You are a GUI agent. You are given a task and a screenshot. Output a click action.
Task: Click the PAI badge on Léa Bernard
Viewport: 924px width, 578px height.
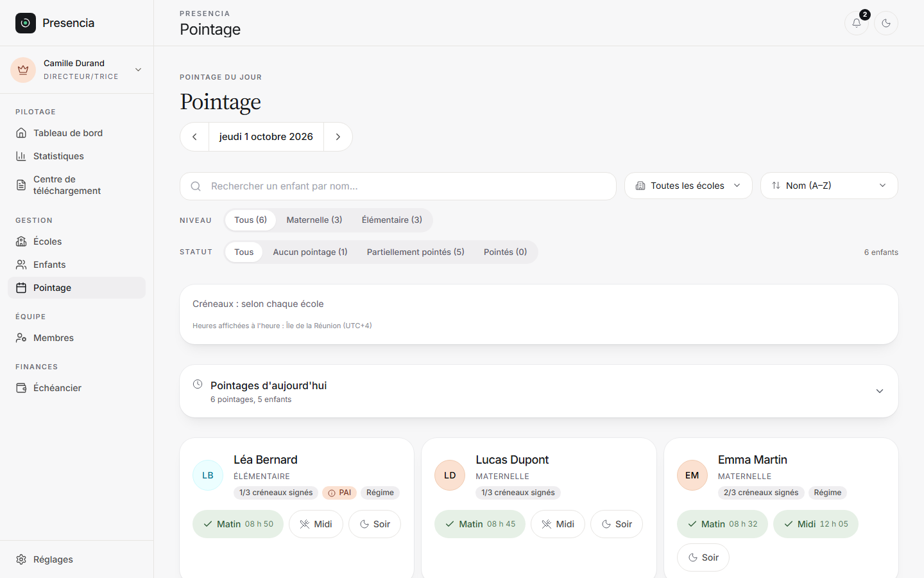339,493
